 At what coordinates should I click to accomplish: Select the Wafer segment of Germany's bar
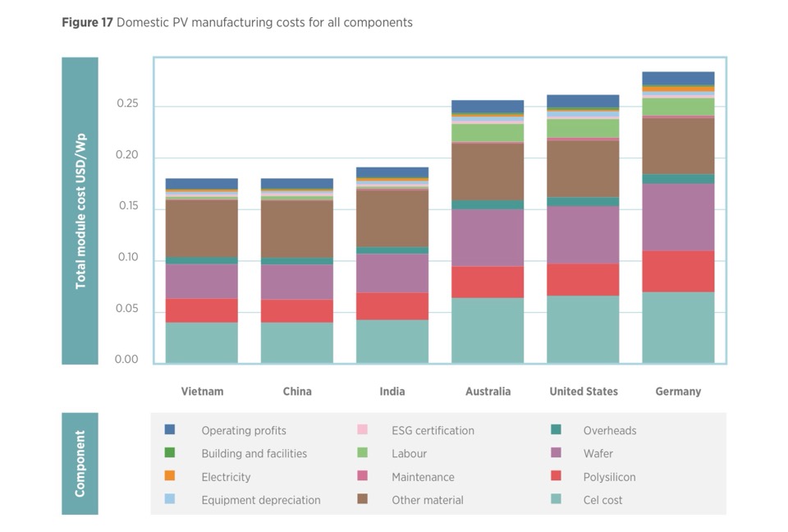click(678, 217)
